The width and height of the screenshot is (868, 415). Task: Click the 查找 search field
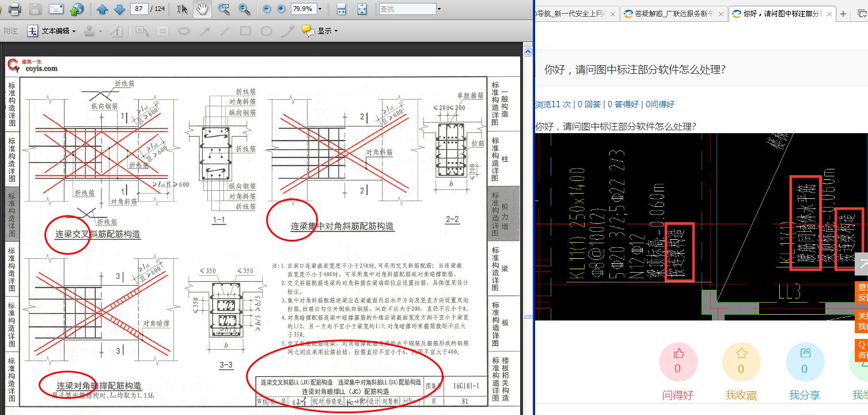pyautogui.click(x=407, y=9)
